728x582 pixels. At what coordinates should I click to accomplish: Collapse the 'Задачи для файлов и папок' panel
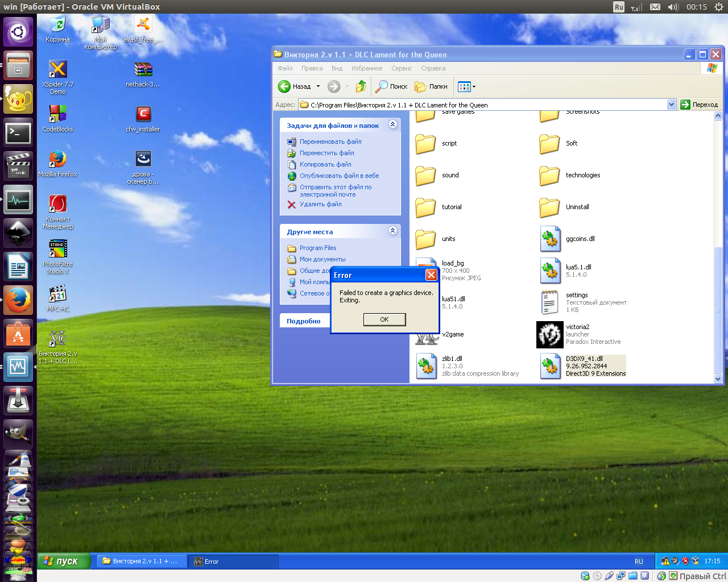(x=392, y=124)
